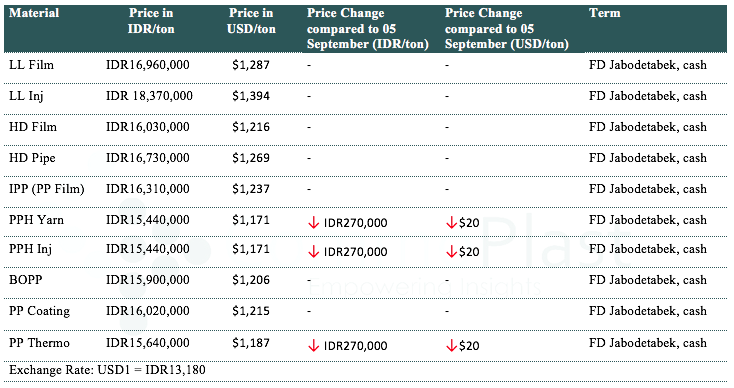Select the LL Inj IDR 18,370,000 price

[x=149, y=96]
